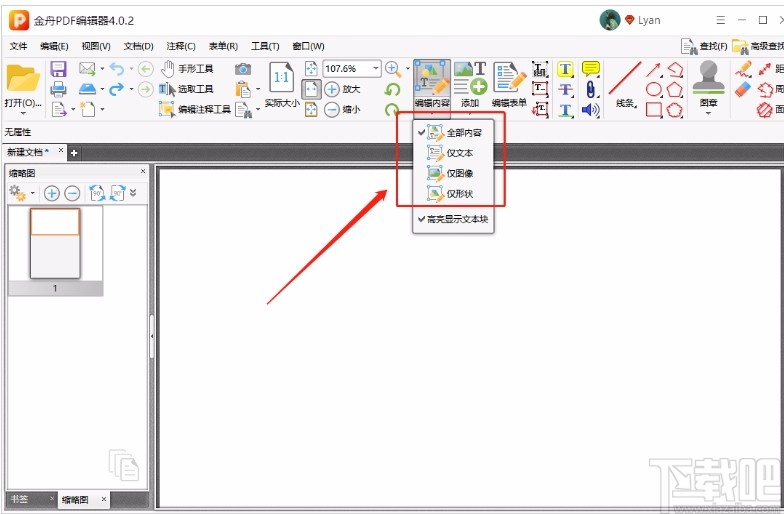This screenshot has width=784, height=514.
Task: Open the Comments (注释(C)) menu
Action: pyautogui.click(x=181, y=46)
